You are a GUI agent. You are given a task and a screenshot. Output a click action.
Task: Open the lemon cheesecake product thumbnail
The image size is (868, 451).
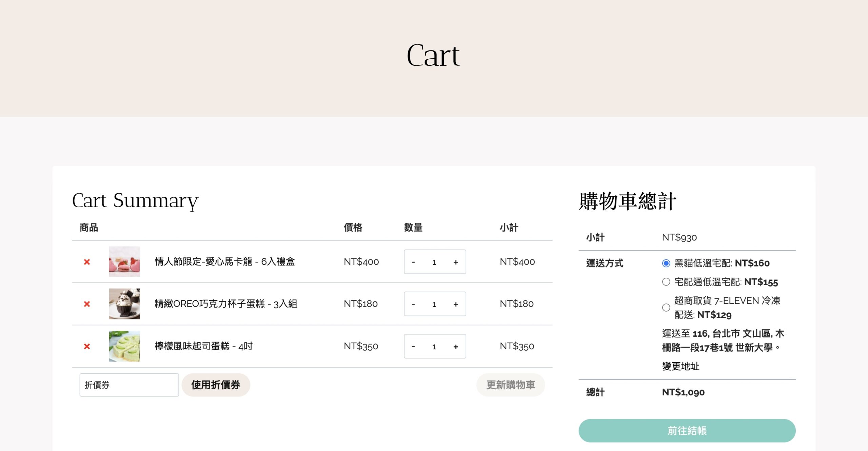[x=124, y=346]
